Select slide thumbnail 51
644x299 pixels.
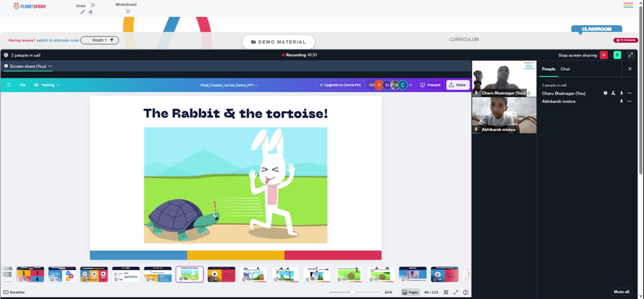pos(348,274)
